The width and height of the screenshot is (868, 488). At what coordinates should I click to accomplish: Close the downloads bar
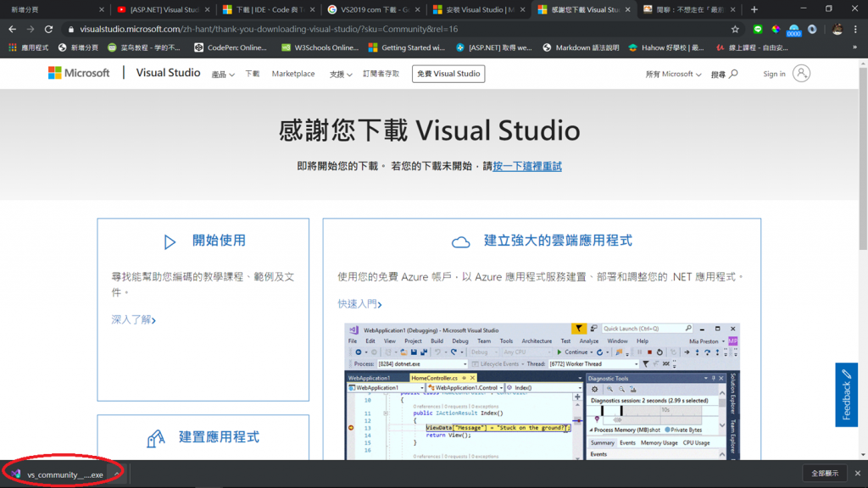pos(858,473)
